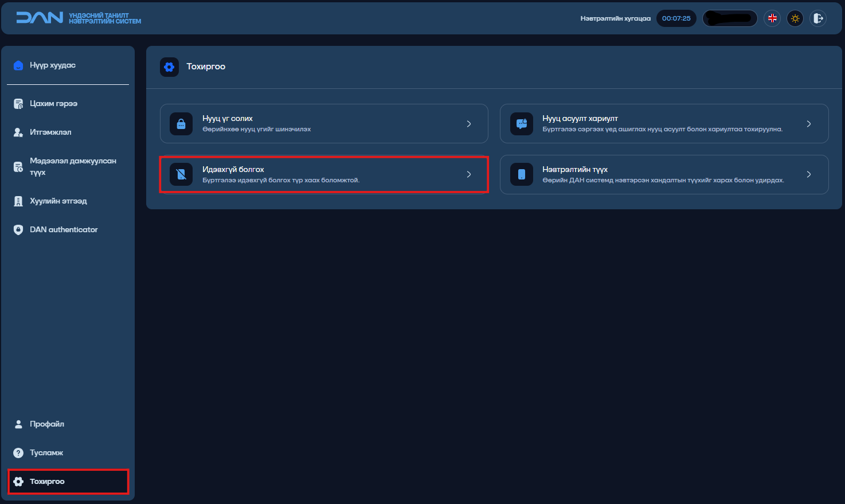Click the Итгэмжлэл person icon

pos(18,132)
